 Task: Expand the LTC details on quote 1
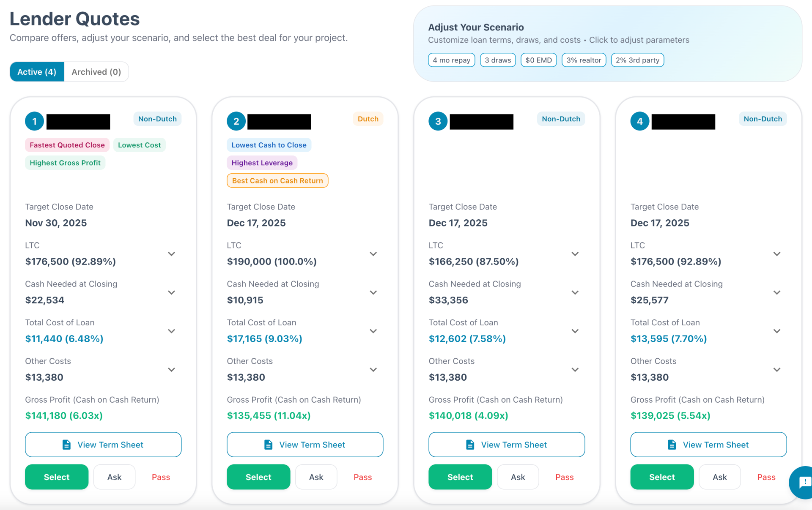point(171,254)
